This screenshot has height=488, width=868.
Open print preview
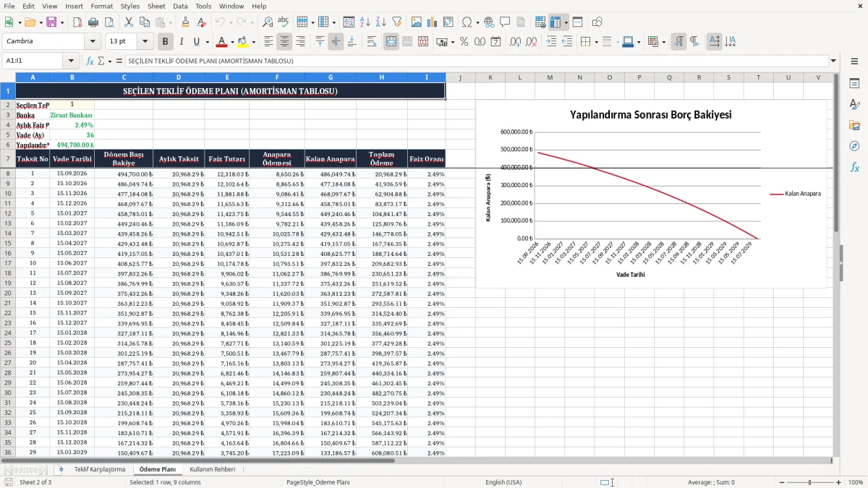tap(110, 22)
